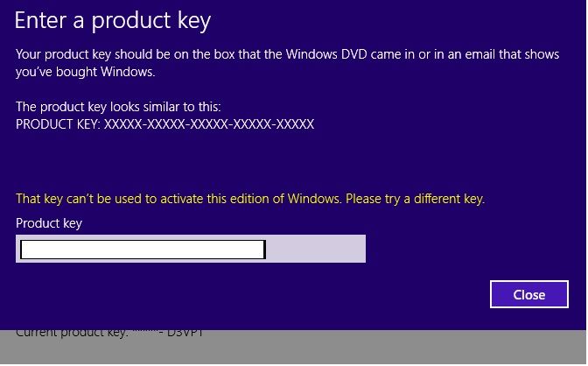Click the partly hidden "Current product key" text
The width and height of the screenshot is (588, 366).
[x=71, y=333]
